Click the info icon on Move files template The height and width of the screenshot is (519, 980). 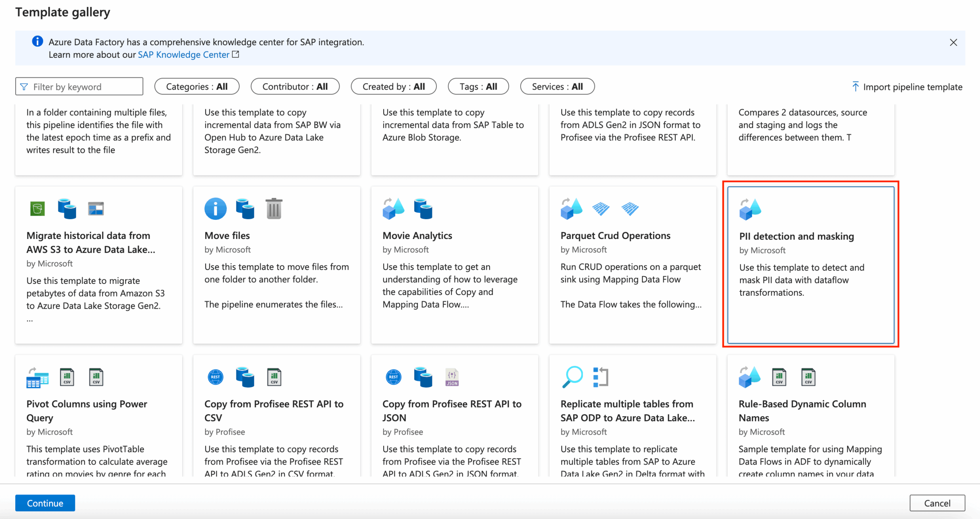(x=215, y=208)
